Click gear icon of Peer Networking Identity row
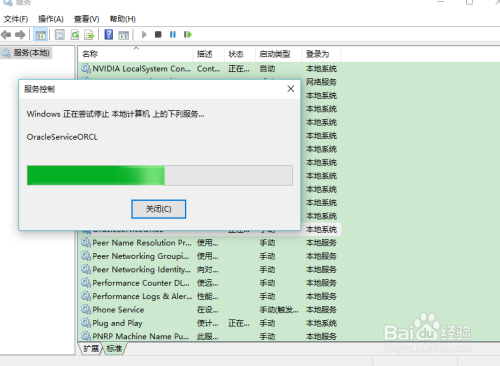The image size is (500, 366). (86, 269)
